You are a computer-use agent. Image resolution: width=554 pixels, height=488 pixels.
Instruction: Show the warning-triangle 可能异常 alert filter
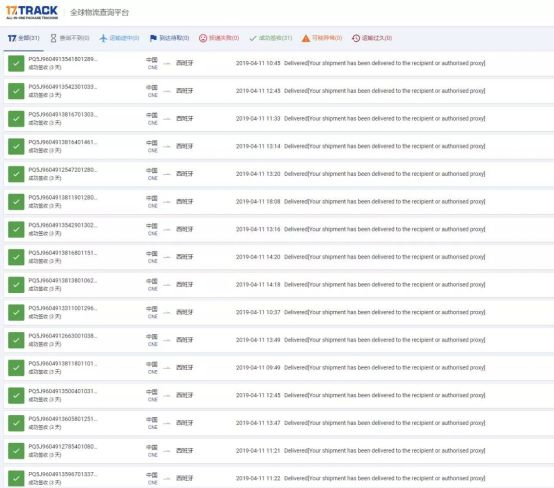tap(322, 38)
